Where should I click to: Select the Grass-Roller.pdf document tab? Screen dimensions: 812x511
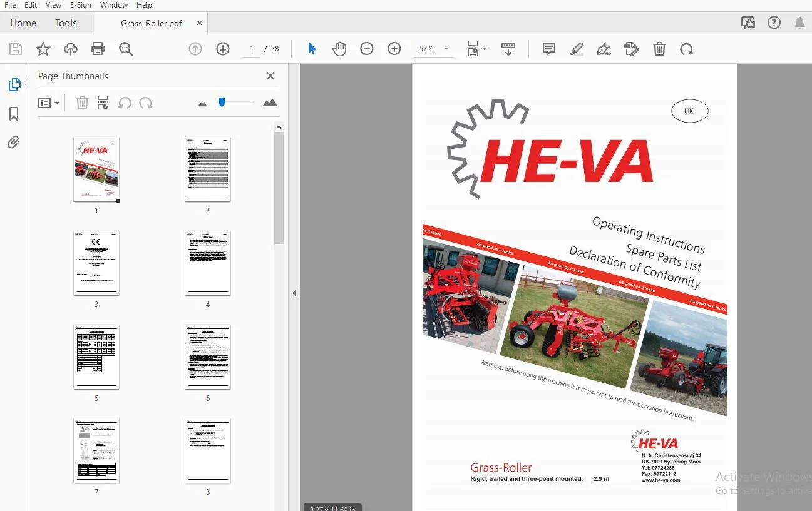click(x=152, y=23)
